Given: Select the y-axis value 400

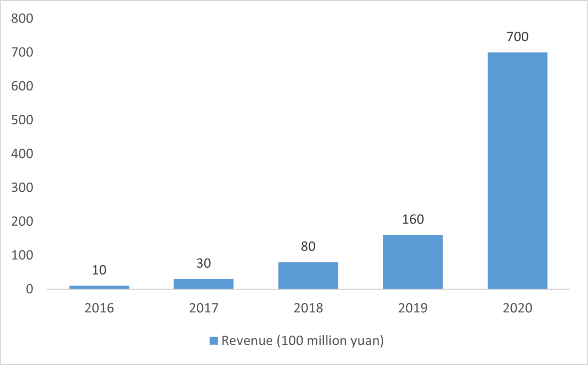Looking at the screenshot, I should coord(22,154).
